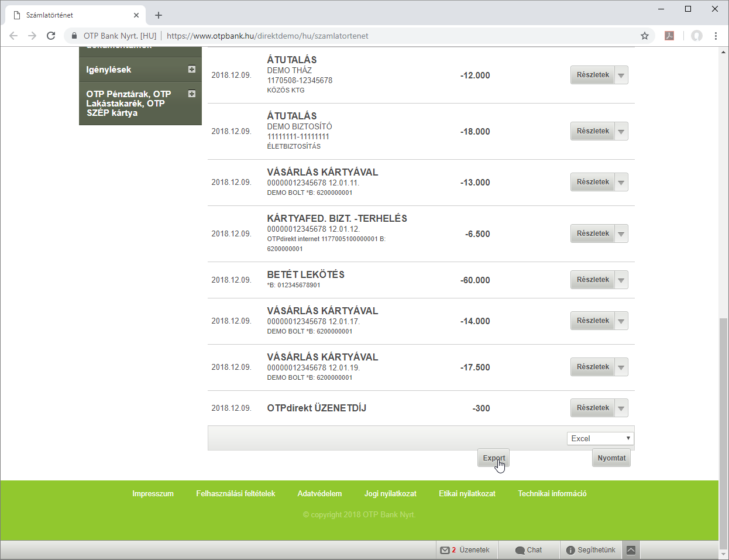The height and width of the screenshot is (560, 729).
Task: Click scrollbar down arrow
Action: (x=724, y=554)
